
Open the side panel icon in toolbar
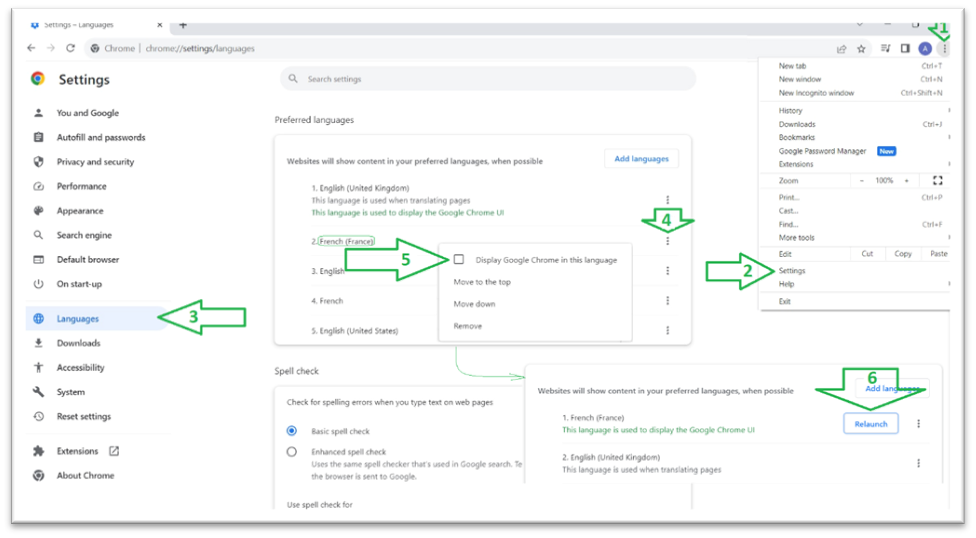tap(905, 49)
